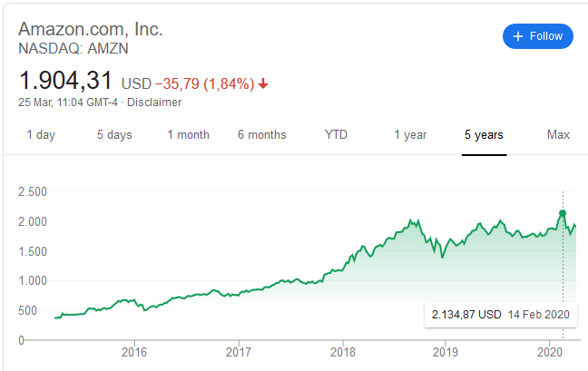Click the 1.904,31 stock price
588x371 pixels.
[x=66, y=80]
